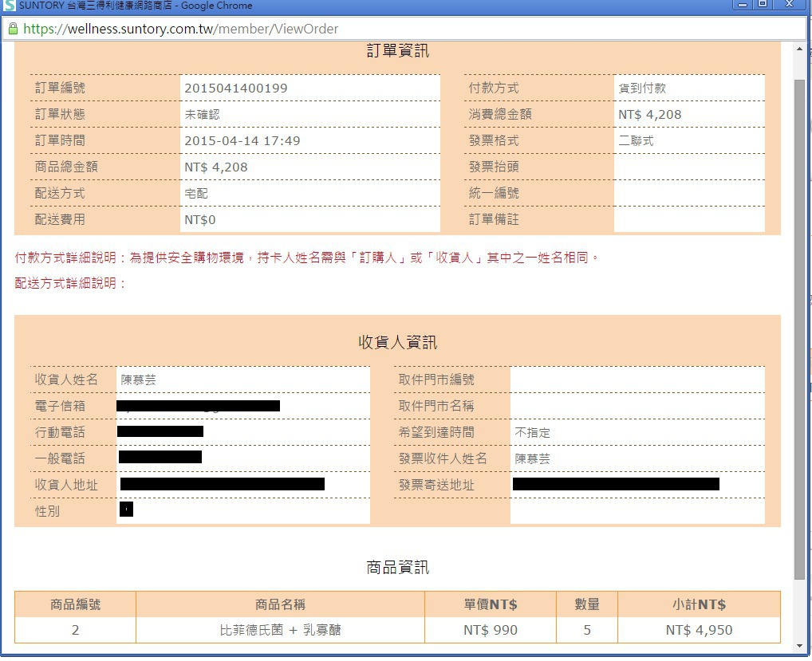Click quantity cell showing 5
The height and width of the screenshot is (661, 812).
587,630
